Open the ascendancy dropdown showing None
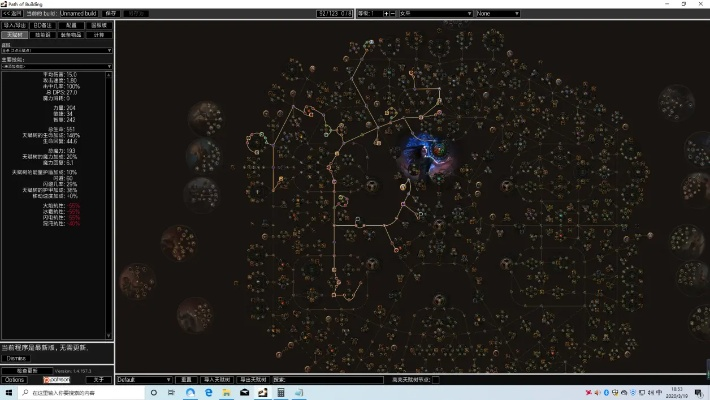This screenshot has height=400, width=710. click(497, 14)
